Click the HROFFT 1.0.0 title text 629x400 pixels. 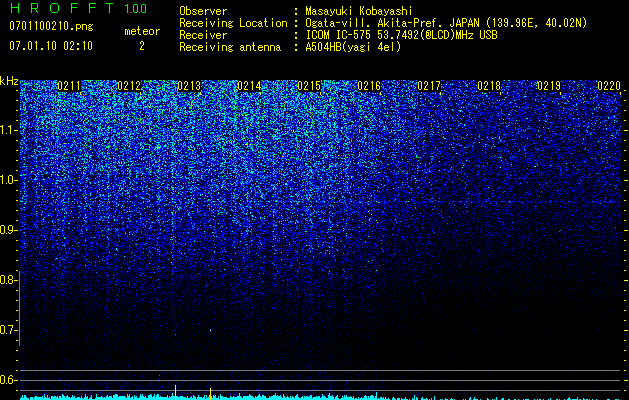78,8
